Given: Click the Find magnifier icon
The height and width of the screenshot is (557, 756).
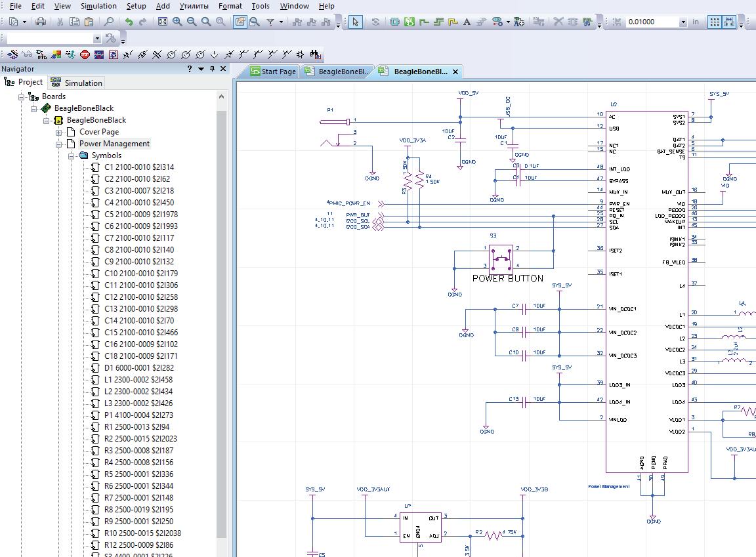Looking at the screenshot, I should 109,22.
